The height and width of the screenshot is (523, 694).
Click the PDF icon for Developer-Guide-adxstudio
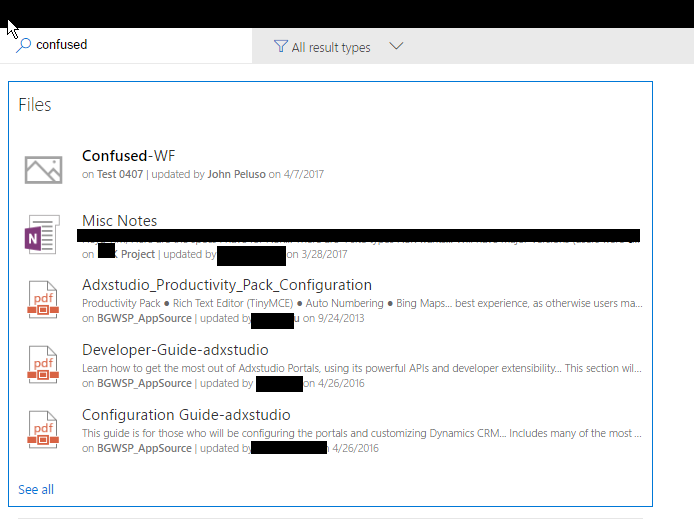pyautogui.click(x=43, y=365)
